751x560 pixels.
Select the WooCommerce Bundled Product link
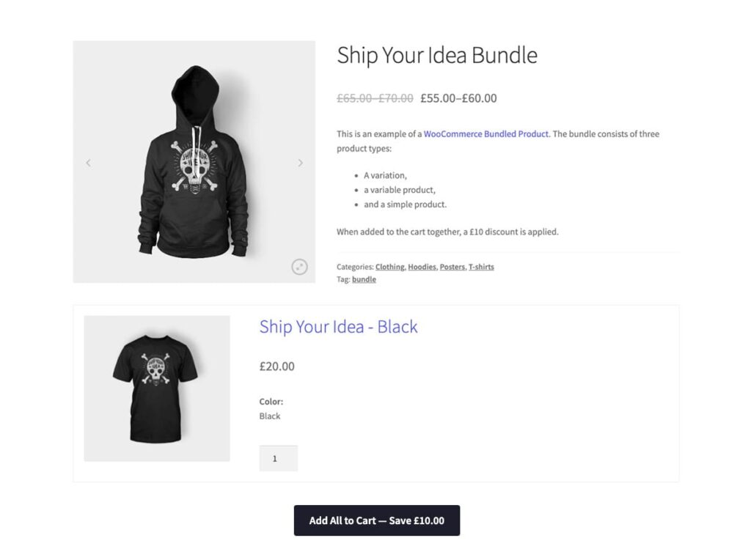pos(486,134)
